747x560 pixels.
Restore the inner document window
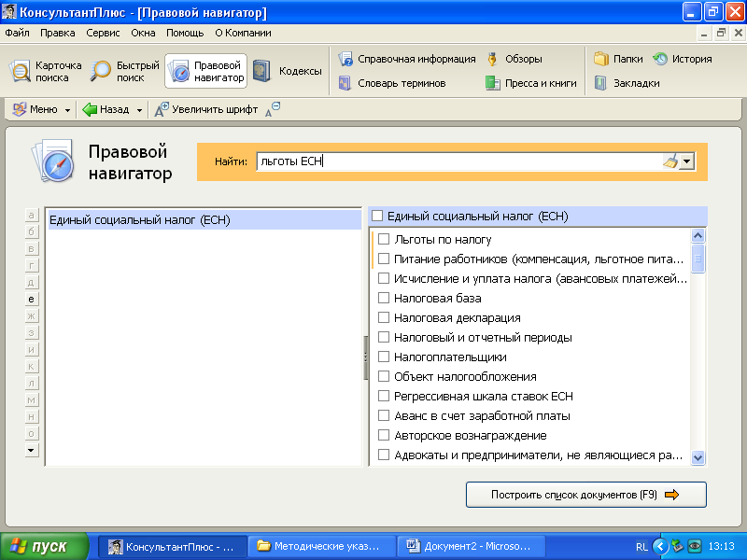point(721,33)
